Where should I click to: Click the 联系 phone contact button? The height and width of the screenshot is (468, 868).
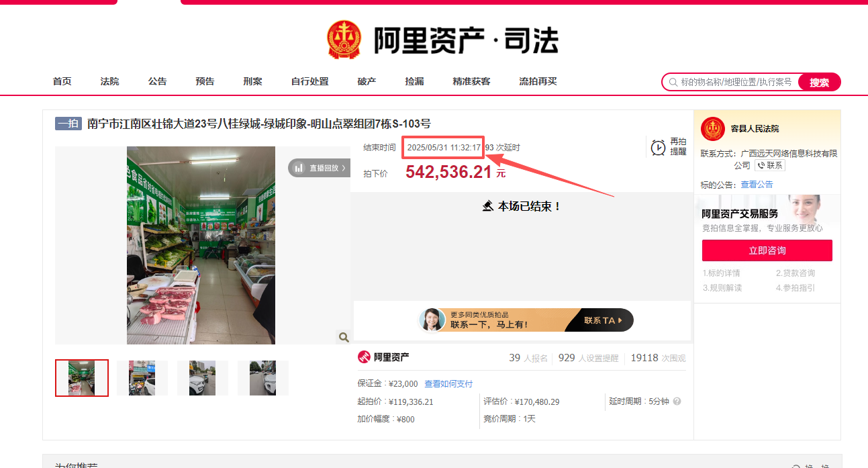click(x=770, y=165)
